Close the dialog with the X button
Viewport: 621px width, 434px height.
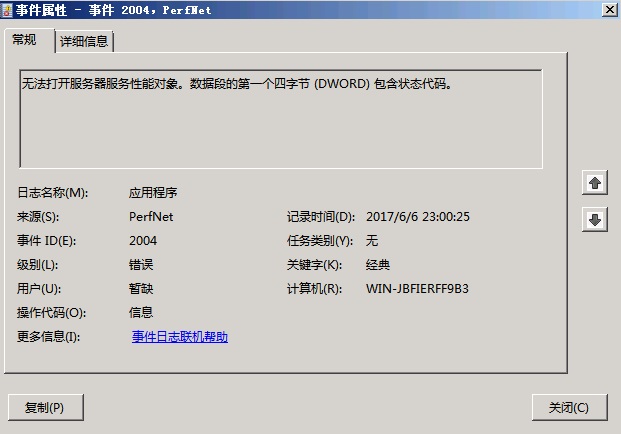point(609,10)
